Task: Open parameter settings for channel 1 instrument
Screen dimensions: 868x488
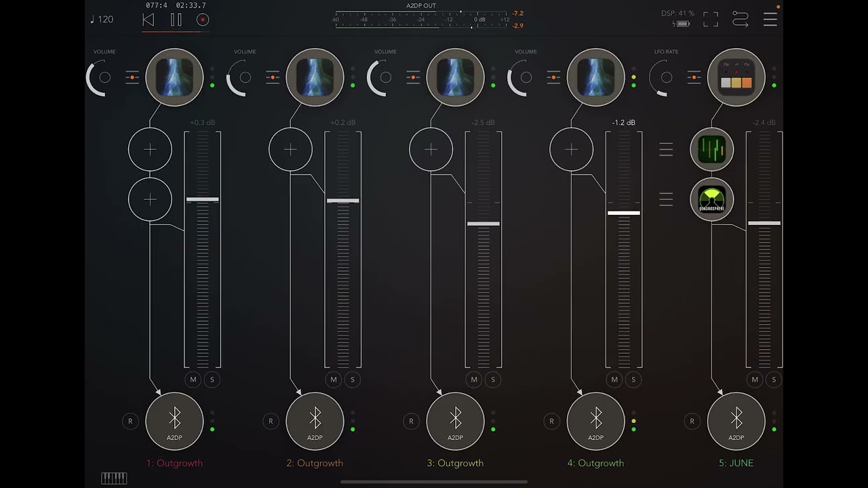Action: [132, 77]
